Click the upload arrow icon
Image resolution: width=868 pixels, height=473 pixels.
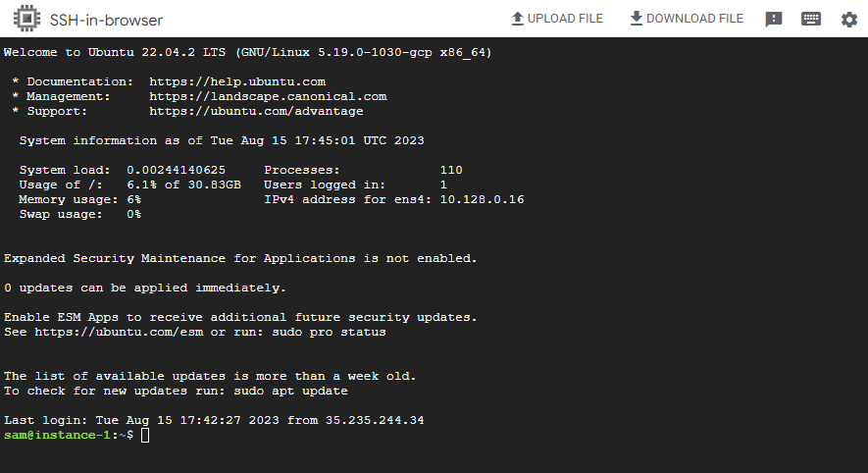point(518,19)
